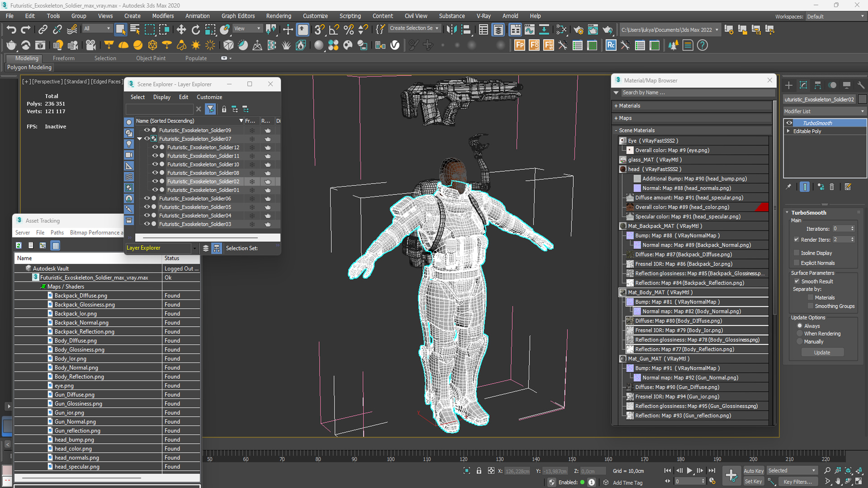Switch to the Freeform ribbon tab

click(x=63, y=58)
